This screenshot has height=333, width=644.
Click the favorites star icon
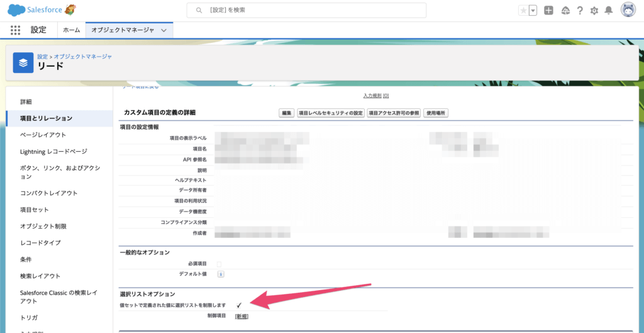point(523,11)
